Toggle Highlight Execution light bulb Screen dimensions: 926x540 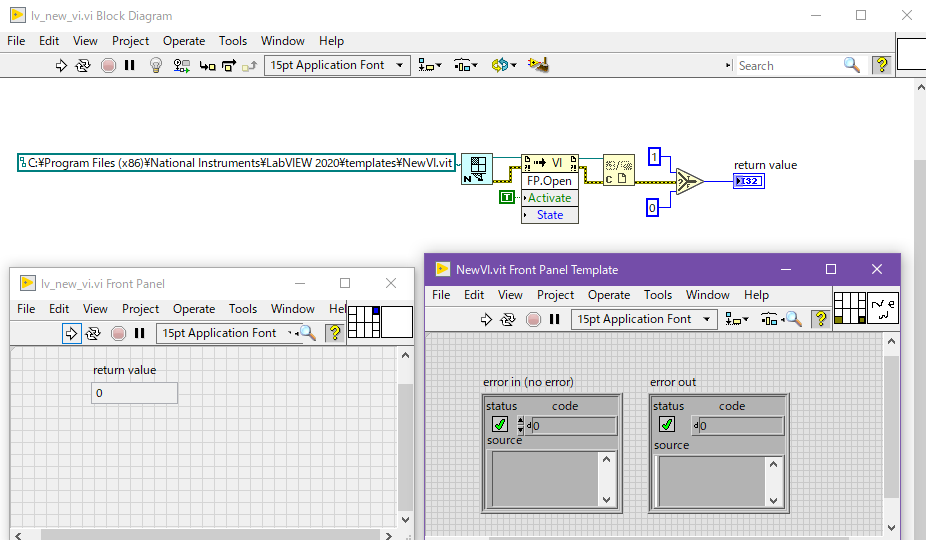[156, 66]
